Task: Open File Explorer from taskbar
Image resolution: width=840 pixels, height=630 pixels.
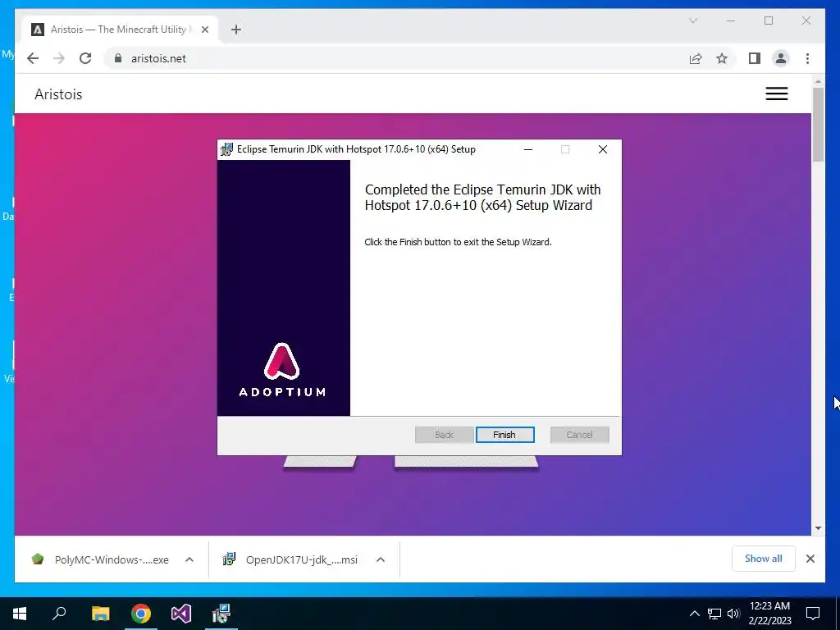Action: pyautogui.click(x=100, y=614)
